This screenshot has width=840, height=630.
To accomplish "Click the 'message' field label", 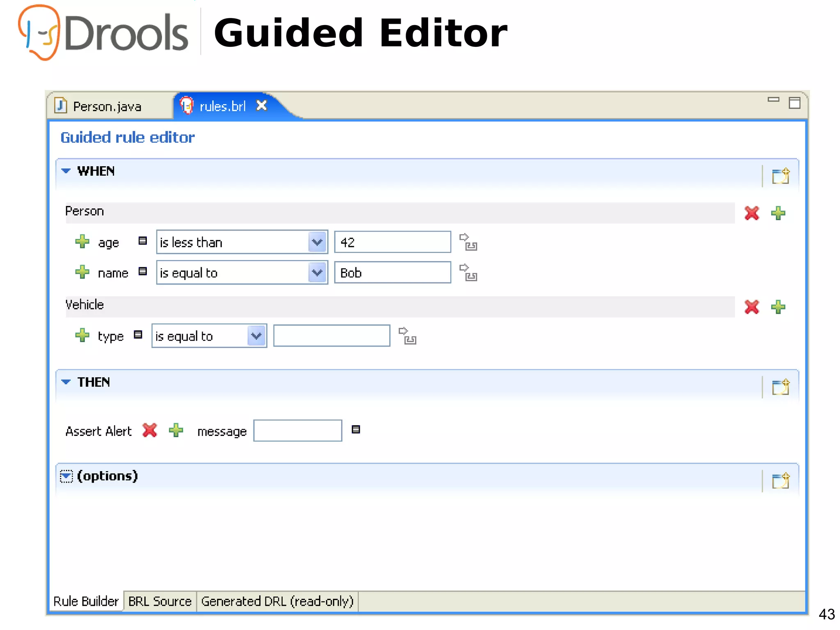I will point(222,432).
